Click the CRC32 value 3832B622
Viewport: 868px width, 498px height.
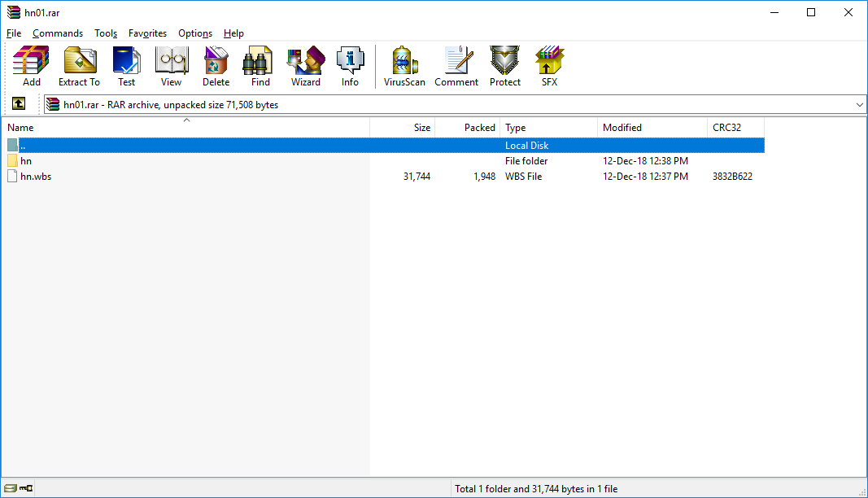(732, 176)
